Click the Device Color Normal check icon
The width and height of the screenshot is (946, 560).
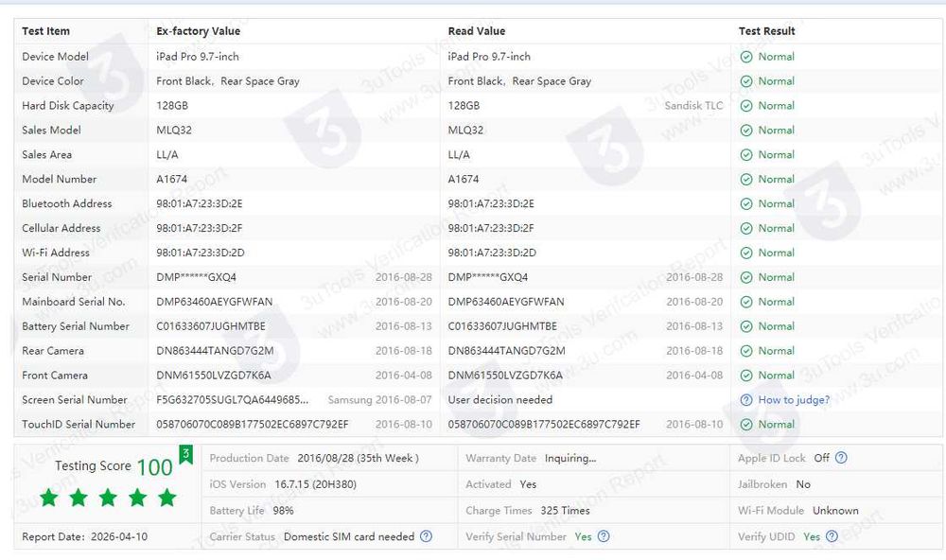[746, 81]
